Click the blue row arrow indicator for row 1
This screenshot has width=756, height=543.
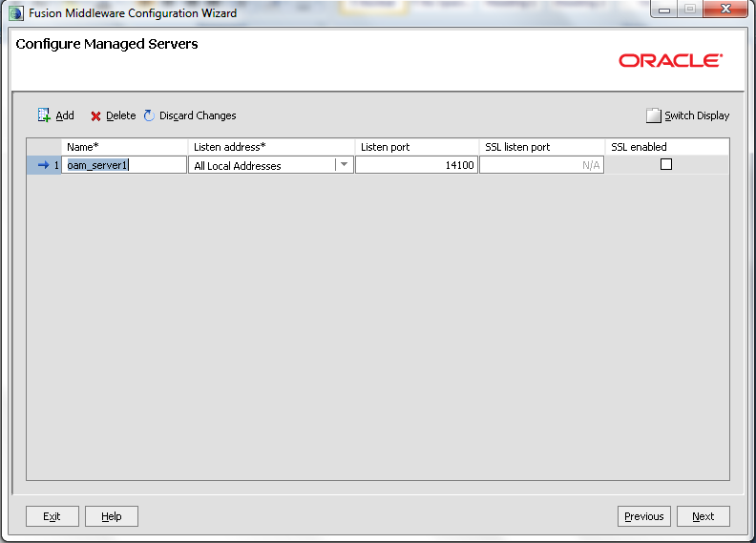click(x=43, y=165)
